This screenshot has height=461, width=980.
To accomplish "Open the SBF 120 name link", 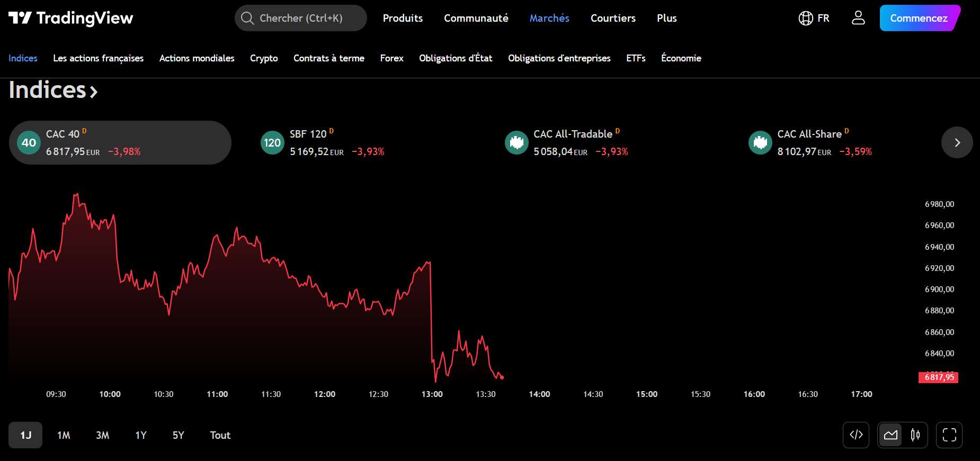I will 308,134.
